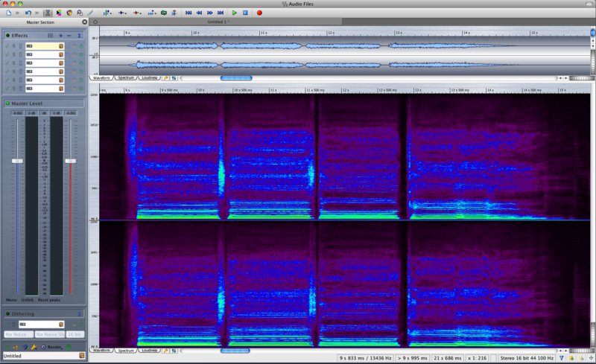Screen dimensions: 596x364
Task: Fold the Effects pane with the arrows icon
Action: coord(79,35)
